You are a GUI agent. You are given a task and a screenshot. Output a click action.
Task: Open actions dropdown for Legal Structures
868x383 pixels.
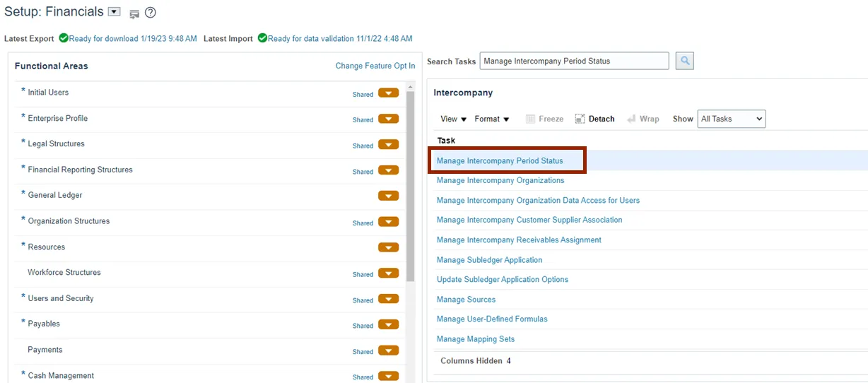point(388,145)
